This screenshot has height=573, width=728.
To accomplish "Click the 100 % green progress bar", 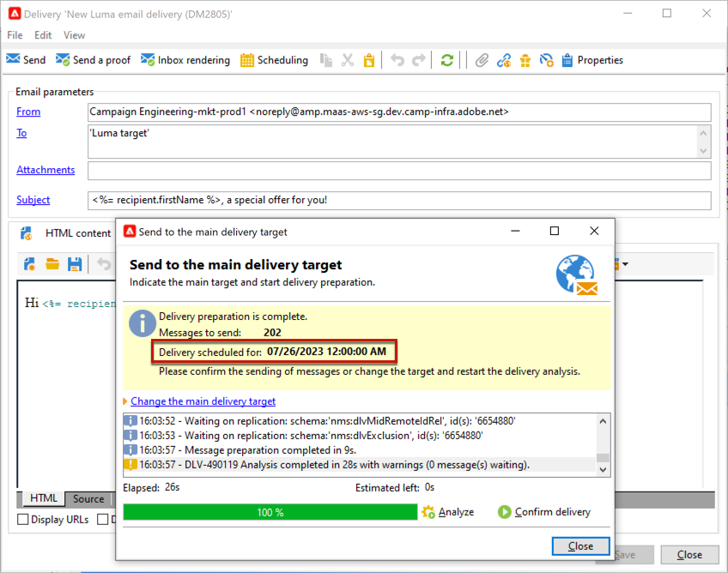I will coord(270,512).
